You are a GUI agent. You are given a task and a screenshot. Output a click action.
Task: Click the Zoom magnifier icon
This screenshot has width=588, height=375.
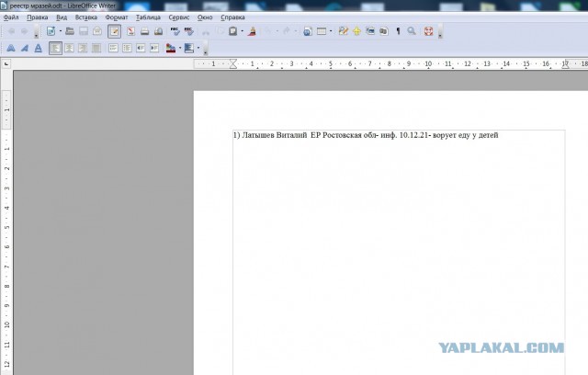point(412,31)
